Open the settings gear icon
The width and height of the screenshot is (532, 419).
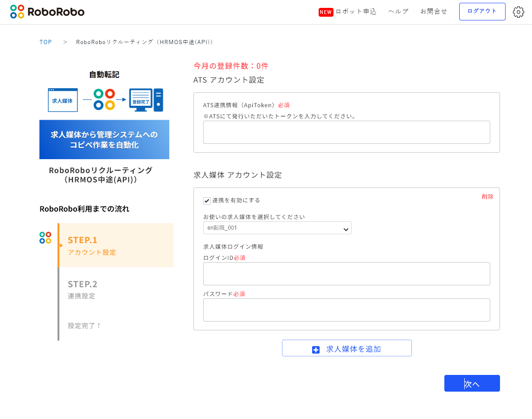(x=518, y=12)
